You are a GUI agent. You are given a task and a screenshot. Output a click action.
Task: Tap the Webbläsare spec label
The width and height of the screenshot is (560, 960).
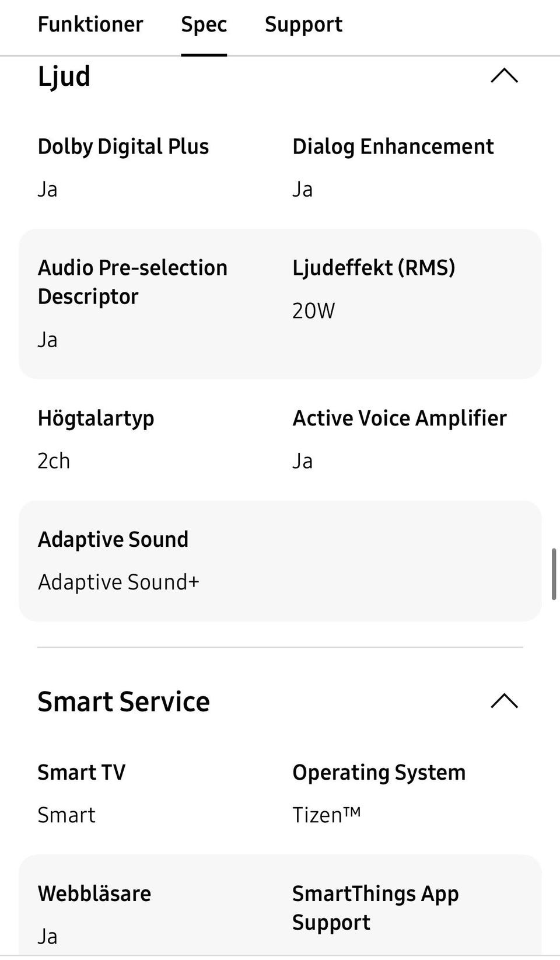click(94, 894)
